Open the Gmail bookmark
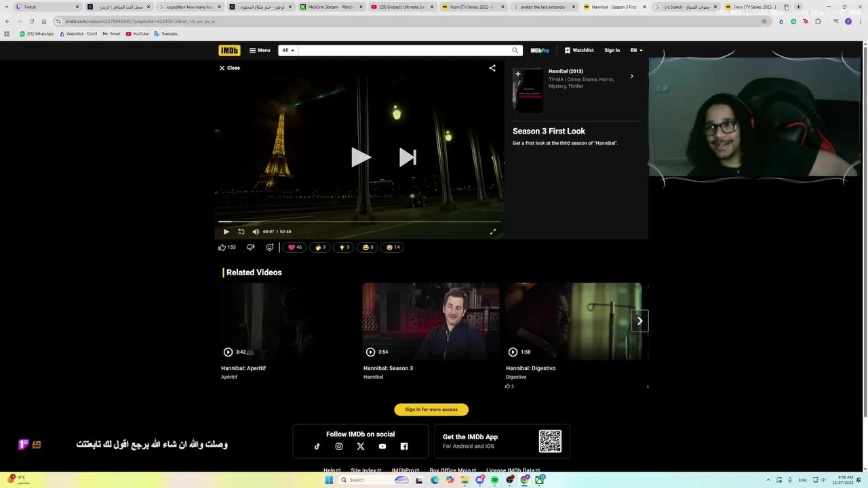This screenshot has height=488, width=868. pyautogui.click(x=111, y=34)
